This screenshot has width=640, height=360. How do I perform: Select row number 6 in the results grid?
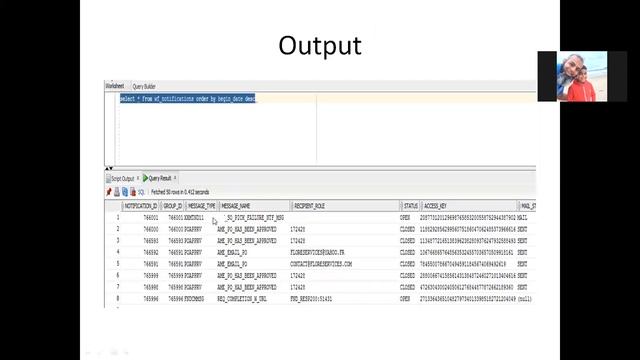point(118,275)
